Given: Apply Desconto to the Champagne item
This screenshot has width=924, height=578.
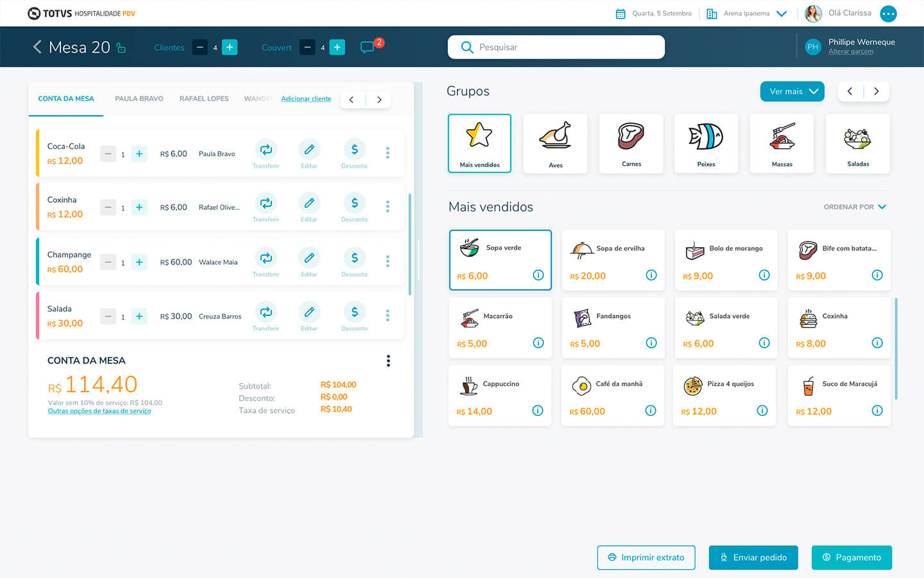Looking at the screenshot, I should [354, 258].
